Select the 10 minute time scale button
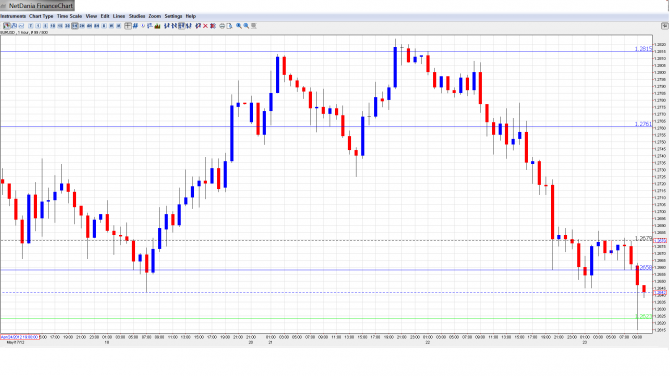This screenshot has width=670, height=376. (x=53, y=26)
